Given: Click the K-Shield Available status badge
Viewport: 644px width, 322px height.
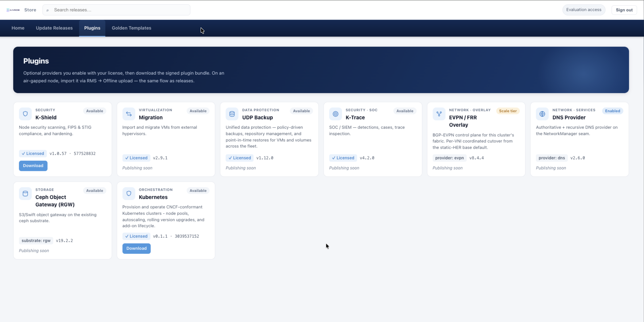Looking at the screenshot, I should (95, 111).
